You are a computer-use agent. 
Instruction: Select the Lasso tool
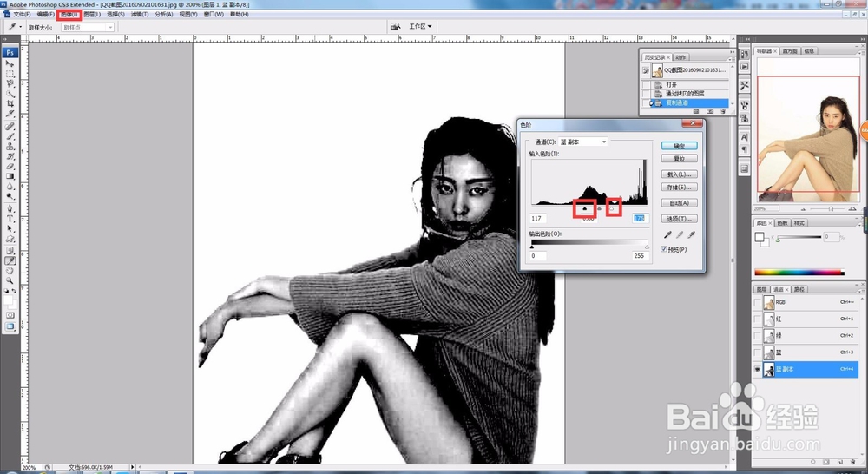pyautogui.click(x=10, y=83)
